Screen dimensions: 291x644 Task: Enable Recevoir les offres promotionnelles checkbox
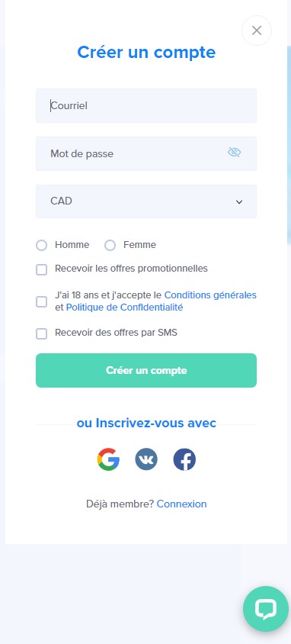tap(41, 269)
